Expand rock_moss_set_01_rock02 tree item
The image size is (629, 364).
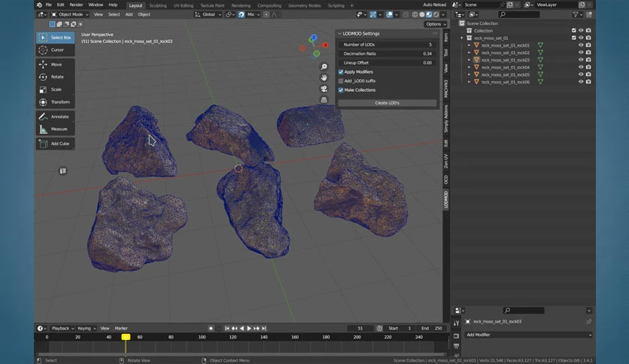[x=469, y=53]
